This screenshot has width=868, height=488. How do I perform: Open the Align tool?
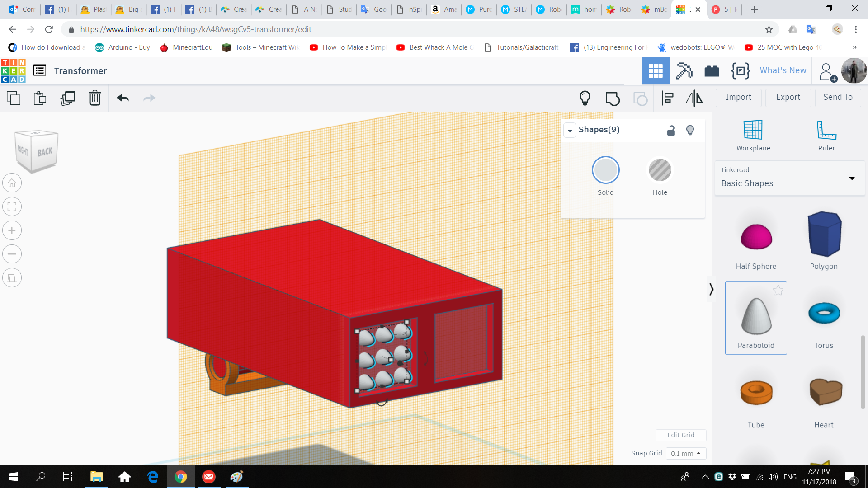tap(667, 98)
